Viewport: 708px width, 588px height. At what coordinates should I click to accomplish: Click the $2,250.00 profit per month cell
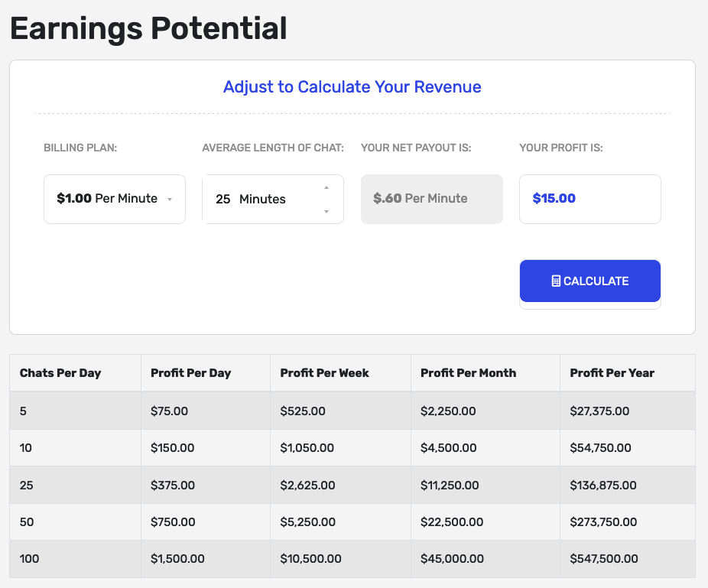click(x=486, y=411)
